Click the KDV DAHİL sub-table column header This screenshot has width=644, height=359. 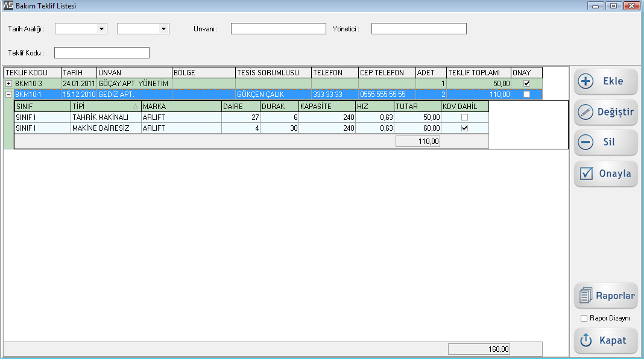465,106
